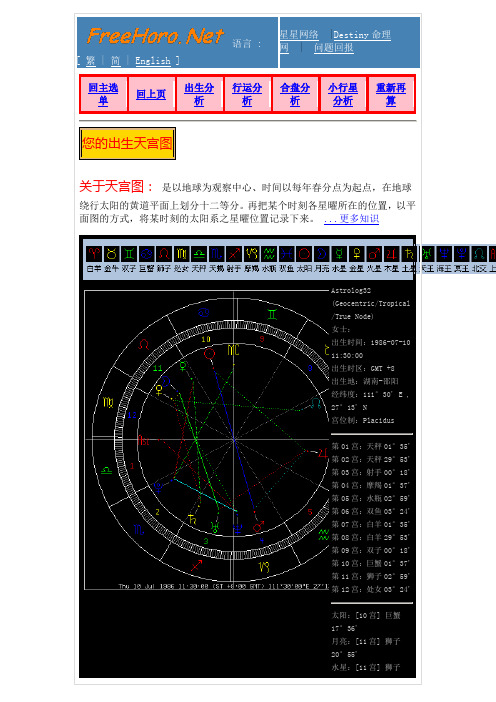Image resolution: width=496 pixels, height=702 pixels.
Task: Click the Aries 白羊 symbol in legend
Action: (94, 254)
